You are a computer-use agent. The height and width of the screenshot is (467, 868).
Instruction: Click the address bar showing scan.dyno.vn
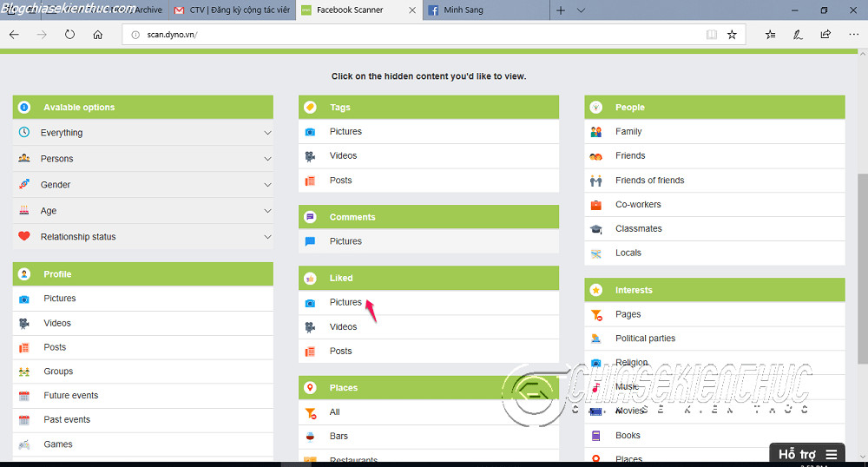(x=417, y=35)
